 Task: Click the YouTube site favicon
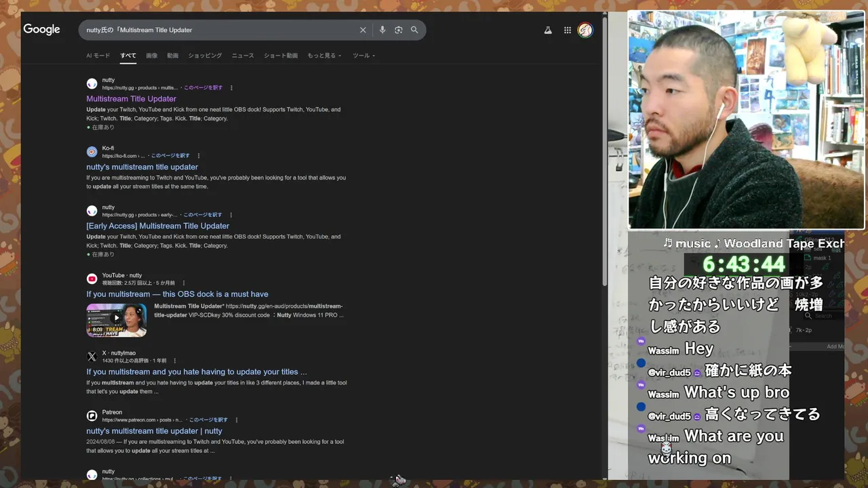[x=92, y=279]
